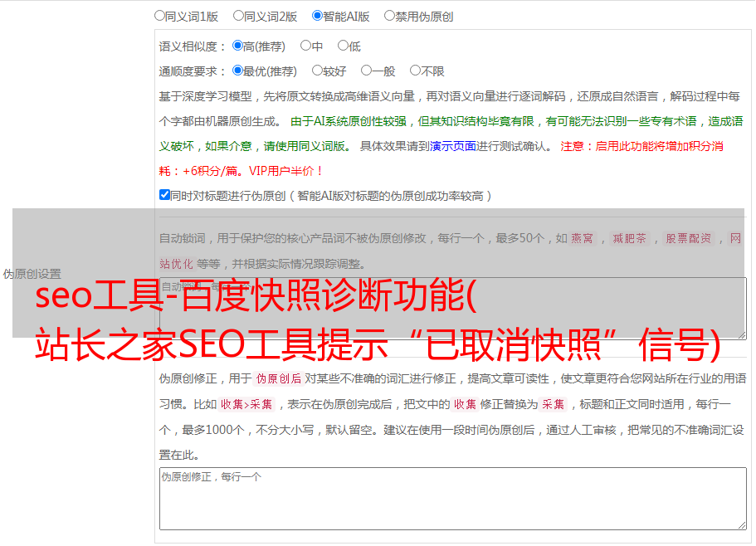Choose the 智能AI版 radio option
The height and width of the screenshot is (546, 756).
(317, 15)
